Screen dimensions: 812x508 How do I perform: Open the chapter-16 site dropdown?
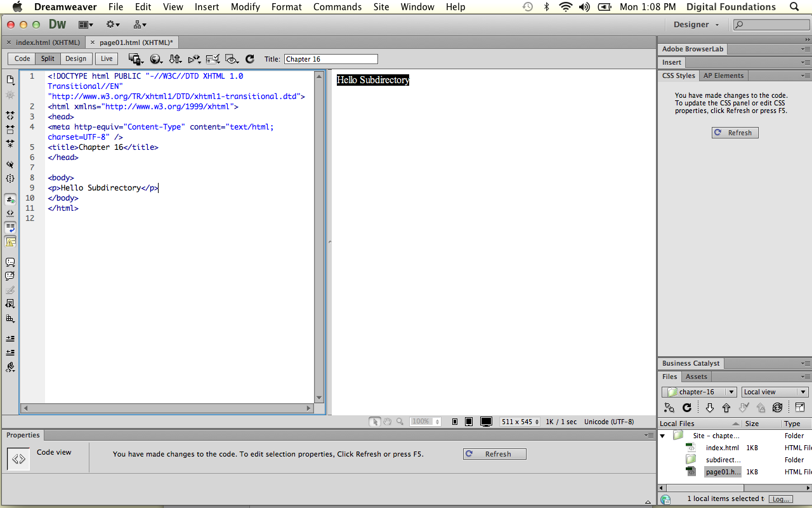pos(698,392)
